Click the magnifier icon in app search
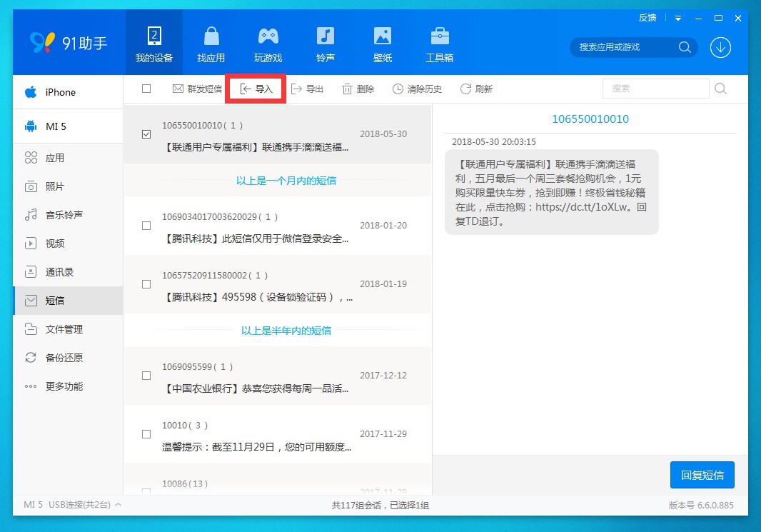 (x=685, y=47)
